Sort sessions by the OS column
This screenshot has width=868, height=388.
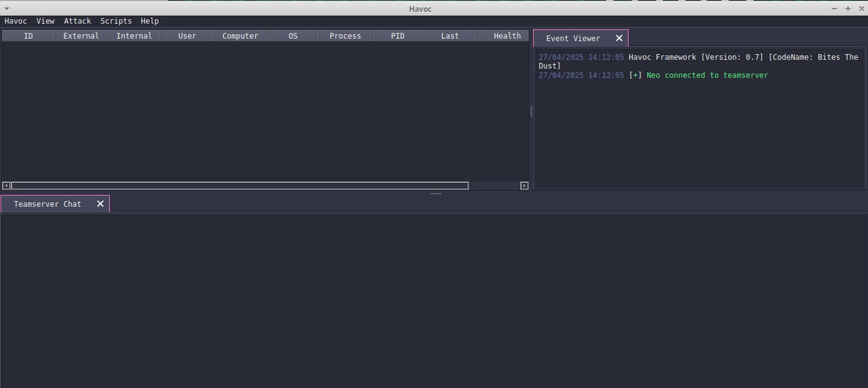tap(292, 36)
